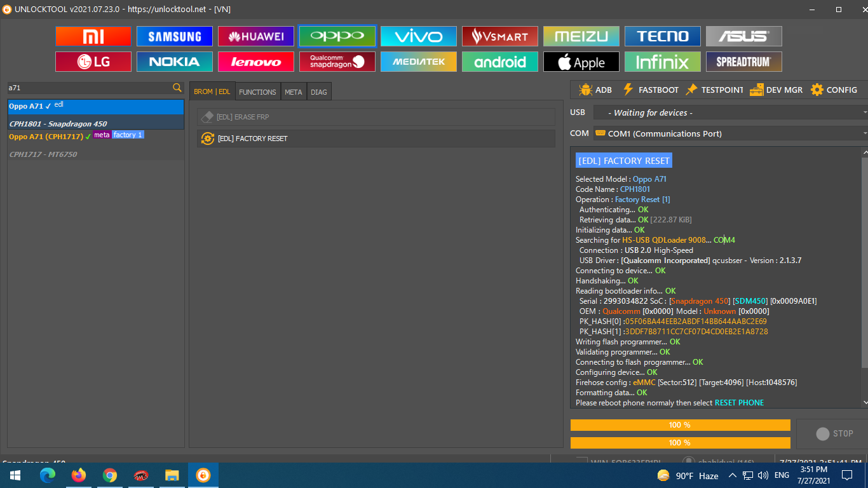Switch to the BROM | EDL tab
The width and height of the screenshot is (868, 488).
212,91
